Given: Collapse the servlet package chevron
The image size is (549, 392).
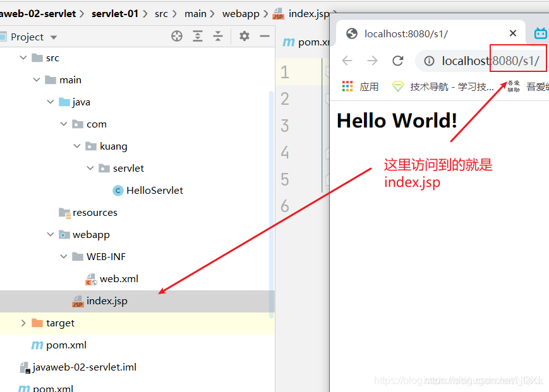Looking at the screenshot, I should (90, 168).
